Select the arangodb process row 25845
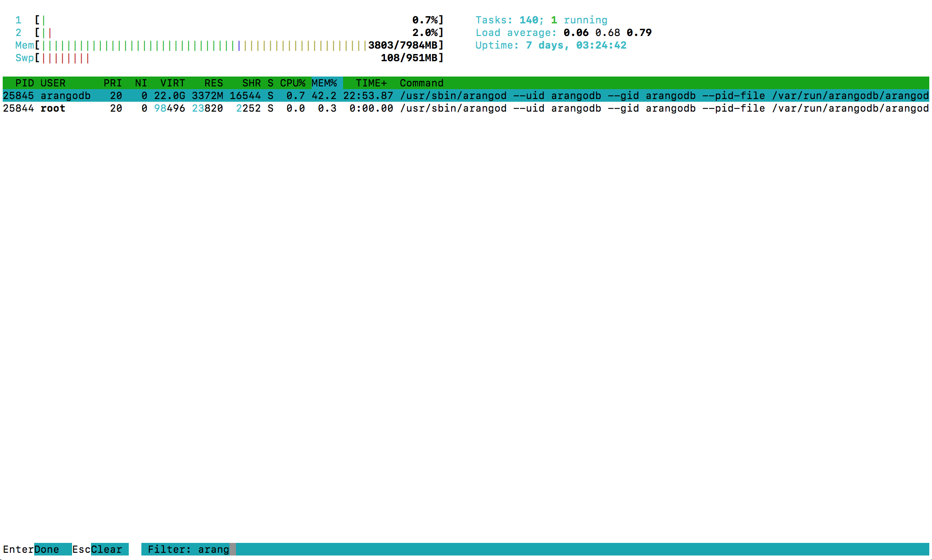The width and height of the screenshot is (932, 560). coord(270,95)
